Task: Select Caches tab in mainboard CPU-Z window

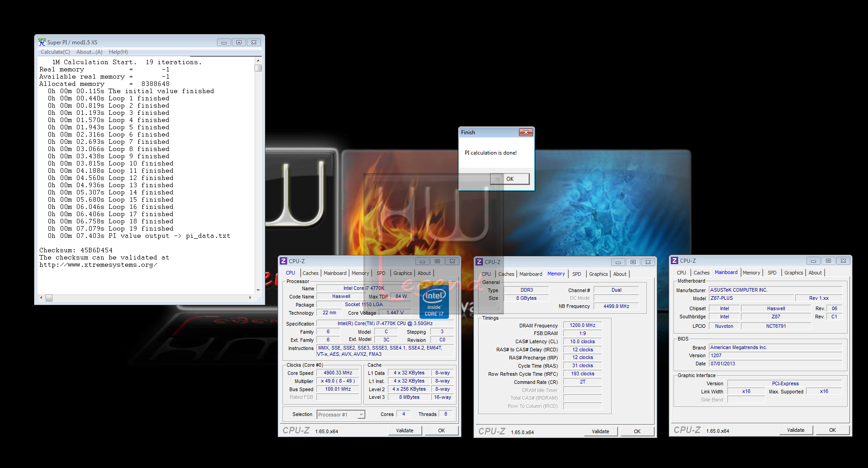Action: coord(702,273)
